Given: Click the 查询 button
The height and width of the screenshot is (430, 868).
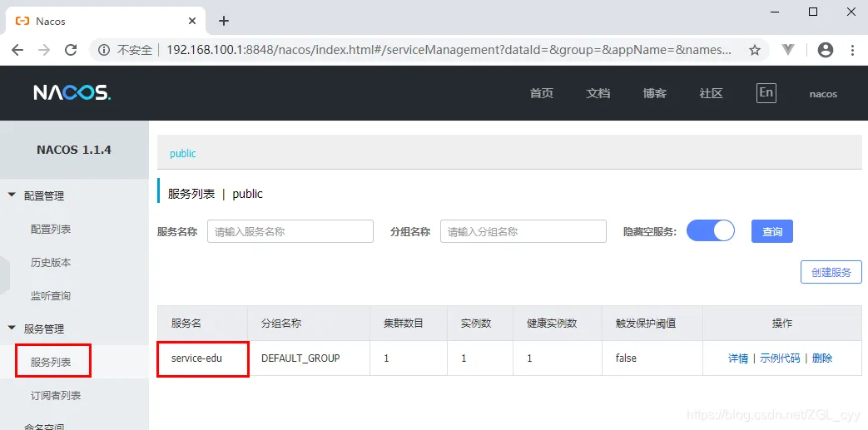Looking at the screenshot, I should [772, 231].
